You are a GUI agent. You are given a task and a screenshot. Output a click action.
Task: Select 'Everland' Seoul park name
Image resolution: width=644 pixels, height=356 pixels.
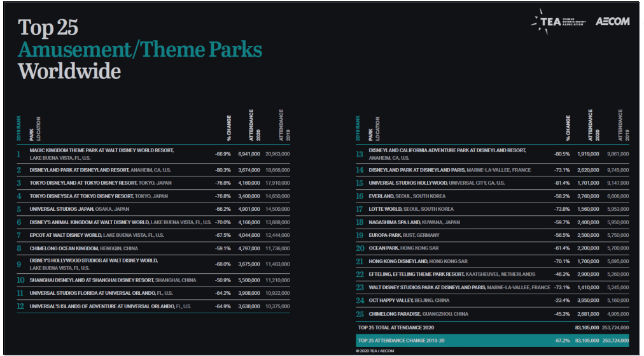[381, 196]
